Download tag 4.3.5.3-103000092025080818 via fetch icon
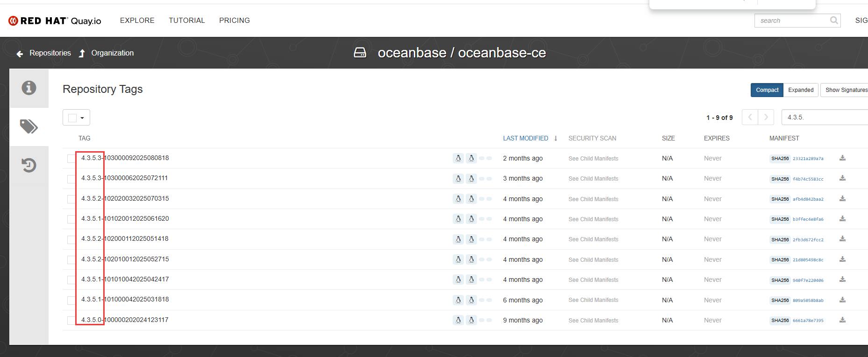 click(842, 158)
